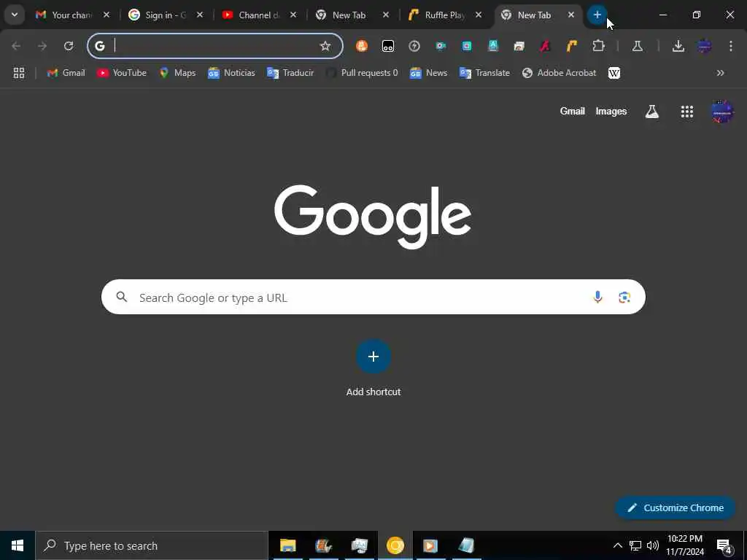The image size is (747, 560).
Task: Open Chrome Labs flask in the toolbar
Action: point(638,46)
